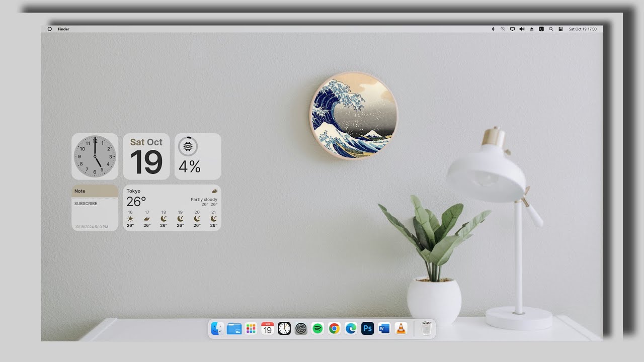
Task: Open Microsoft Edge in the dock
Action: pyautogui.click(x=351, y=329)
